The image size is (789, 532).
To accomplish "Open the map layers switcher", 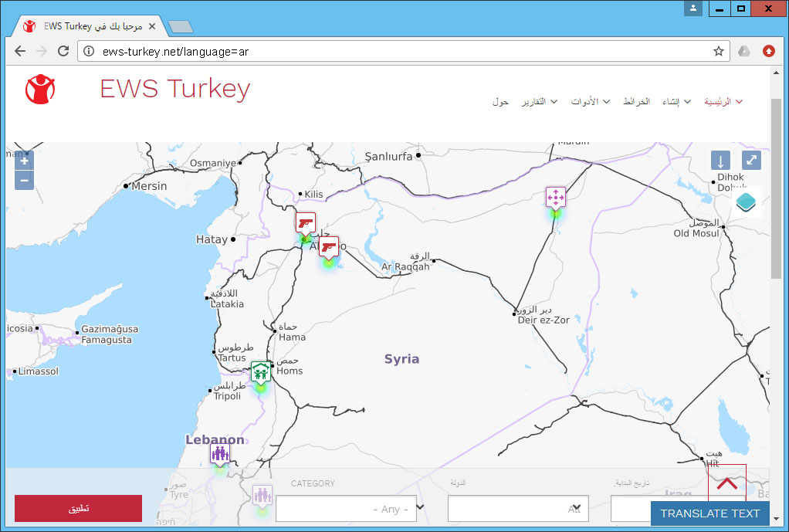I will click(746, 202).
